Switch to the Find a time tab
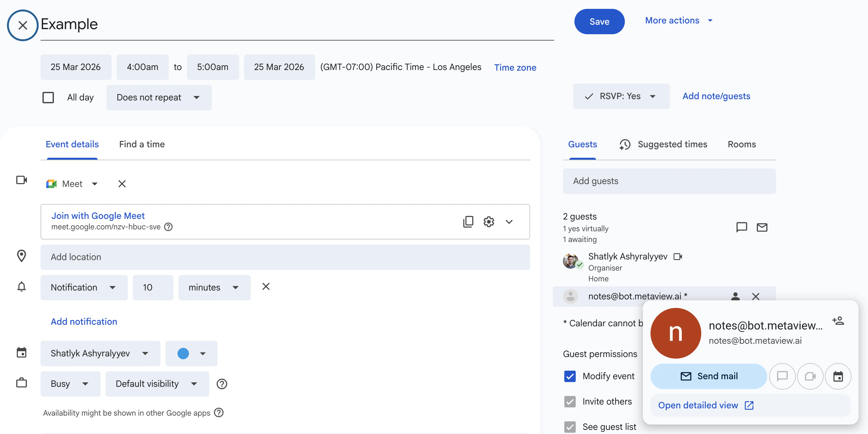Image resolution: width=868 pixels, height=434 pixels. click(141, 144)
